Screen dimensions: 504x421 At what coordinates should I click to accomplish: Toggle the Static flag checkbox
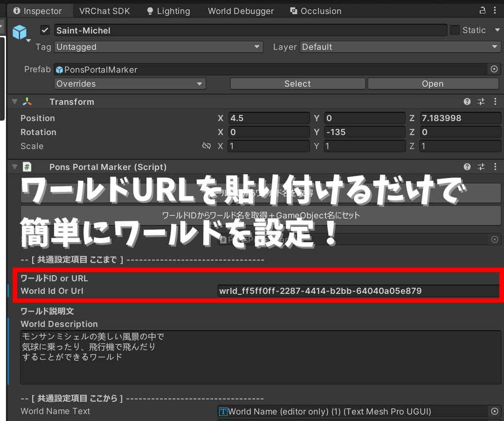456,30
